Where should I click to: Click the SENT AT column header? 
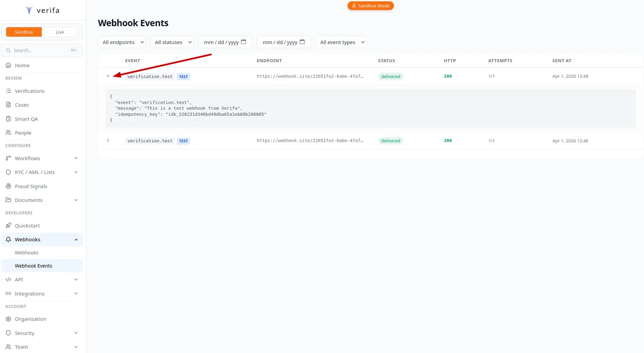coord(561,61)
